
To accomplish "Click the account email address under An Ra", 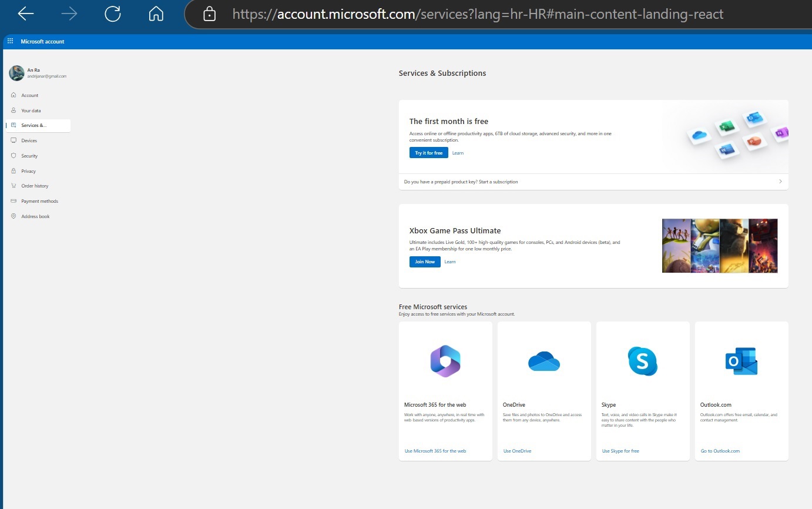I will click(x=47, y=76).
